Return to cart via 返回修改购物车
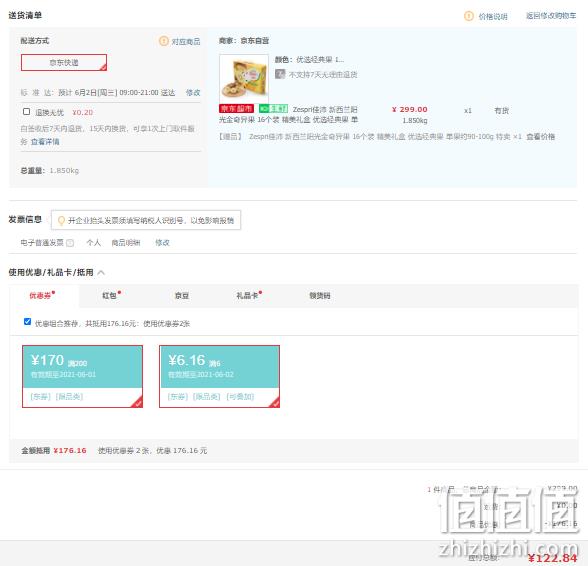This screenshot has height=566, width=588. pyautogui.click(x=551, y=16)
